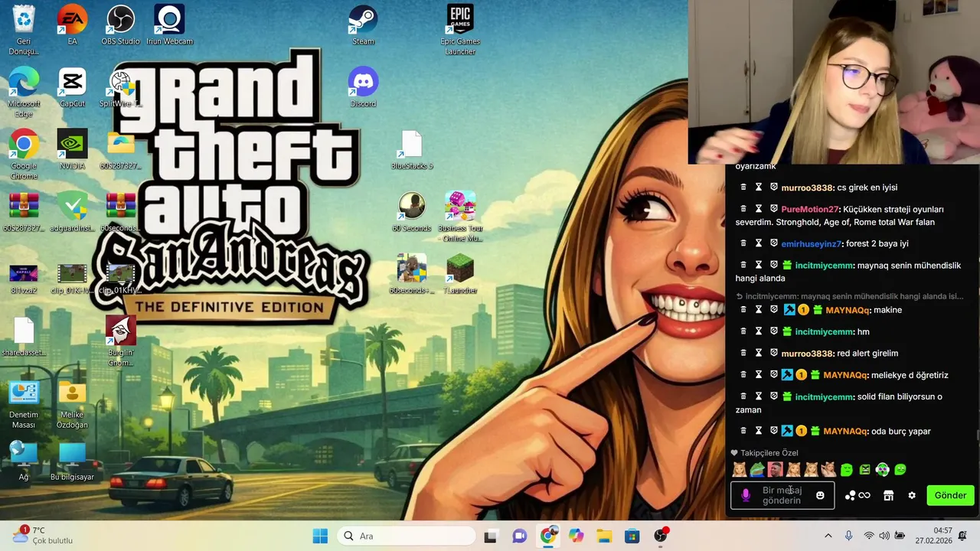Open the chat shop storefront icon
Screen dimensions: 980x551
888,495
